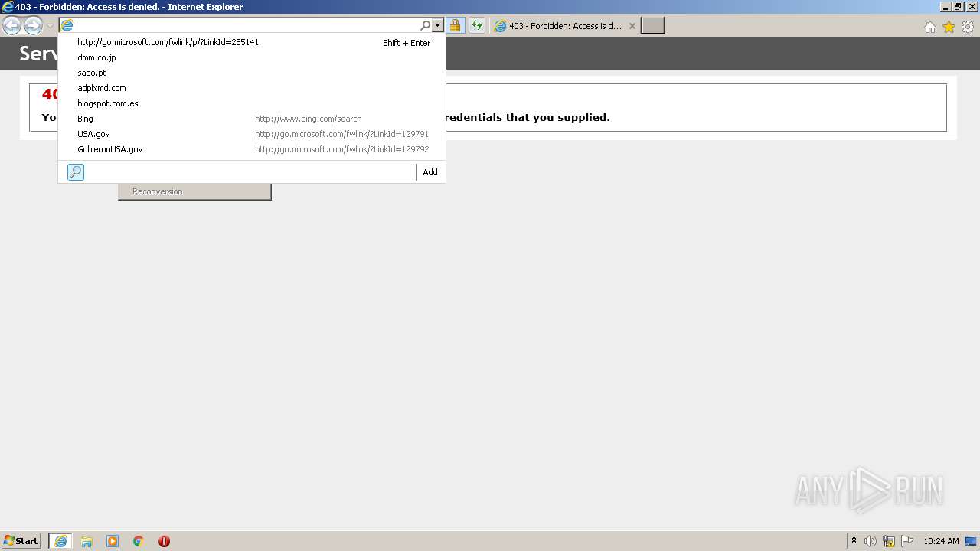The image size is (980, 551).
Task: Go to the Home page icon
Action: [x=929, y=27]
